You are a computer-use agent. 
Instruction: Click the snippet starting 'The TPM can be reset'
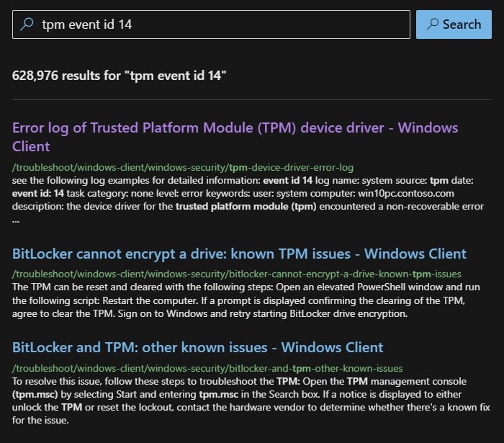[x=246, y=300]
